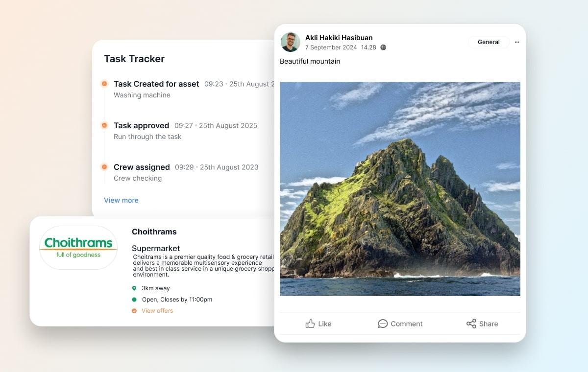The width and height of the screenshot is (588, 372).
Task: Click the Share network icon
Action: pos(471,324)
